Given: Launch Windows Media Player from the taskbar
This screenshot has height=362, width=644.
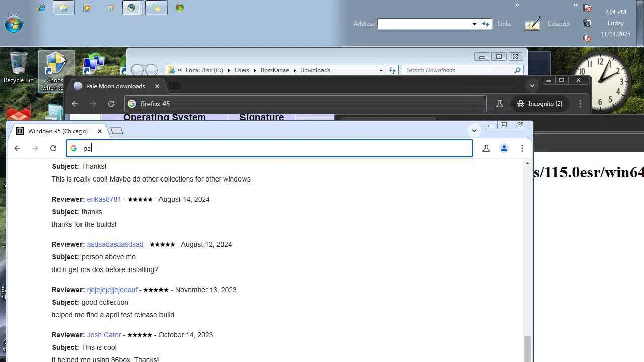Looking at the screenshot, I should point(87,8).
